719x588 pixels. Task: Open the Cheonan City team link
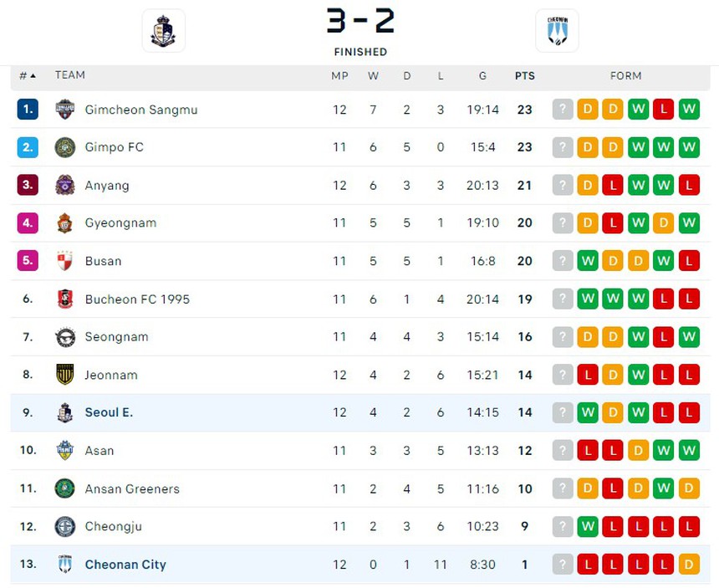tap(125, 565)
